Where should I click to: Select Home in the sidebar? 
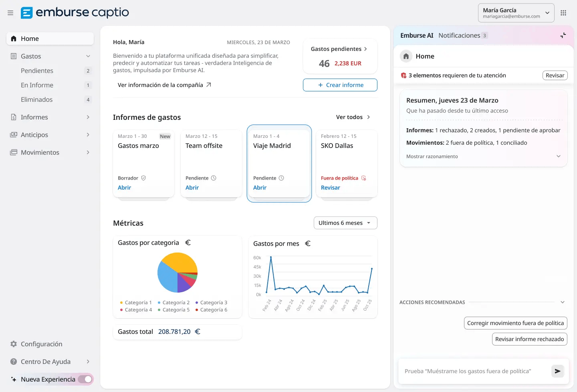point(50,38)
